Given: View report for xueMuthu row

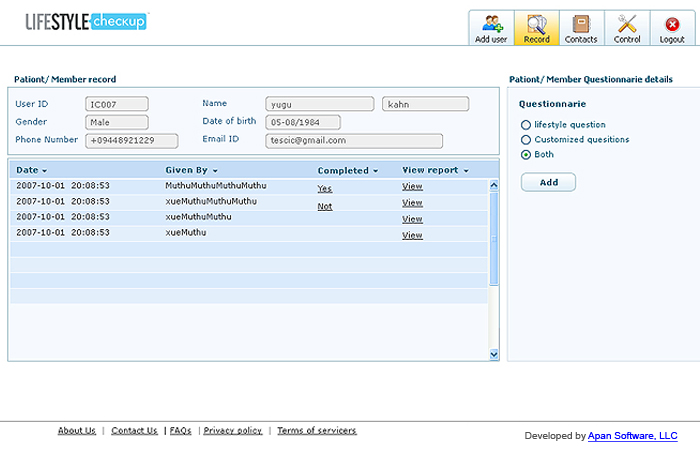Looking at the screenshot, I should [x=412, y=235].
